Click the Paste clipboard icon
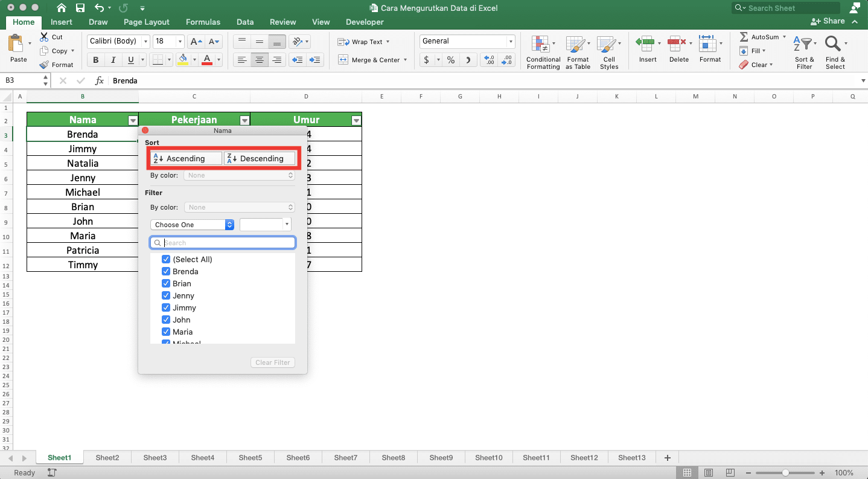The height and width of the screenshot is (479, 868). click(16, 43)
